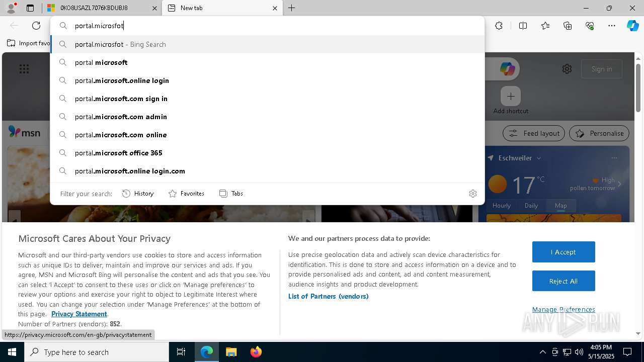Filter search by History
Image resolution: width=644 pixels, height=362 pixels.
[138, 194]
